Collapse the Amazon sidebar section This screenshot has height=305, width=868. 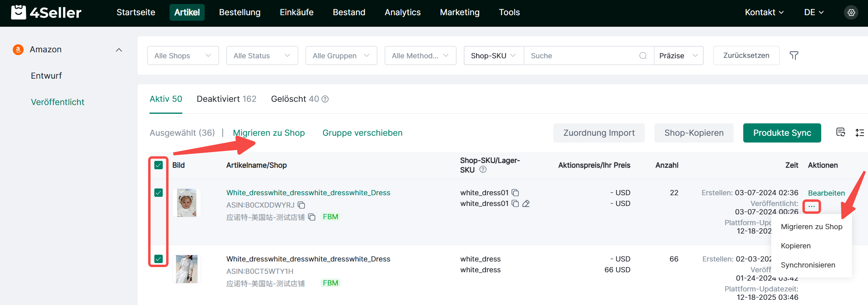click(x=119, y=50)
